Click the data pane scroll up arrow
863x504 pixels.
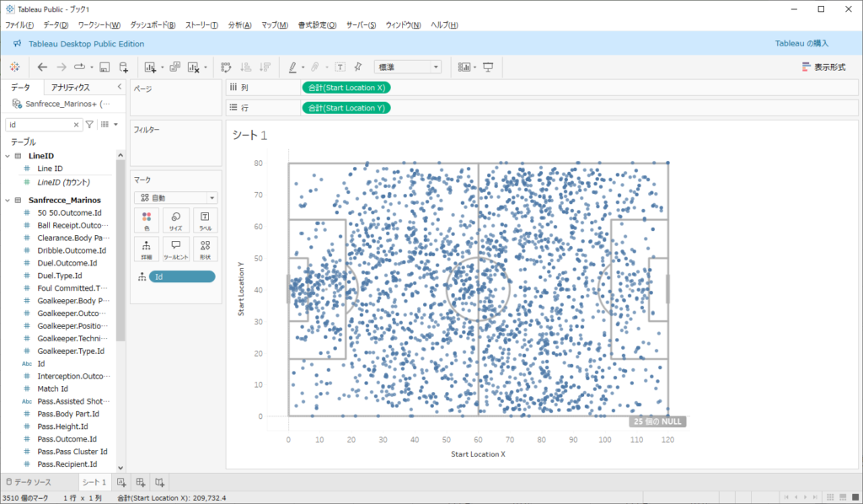[121, 155]
